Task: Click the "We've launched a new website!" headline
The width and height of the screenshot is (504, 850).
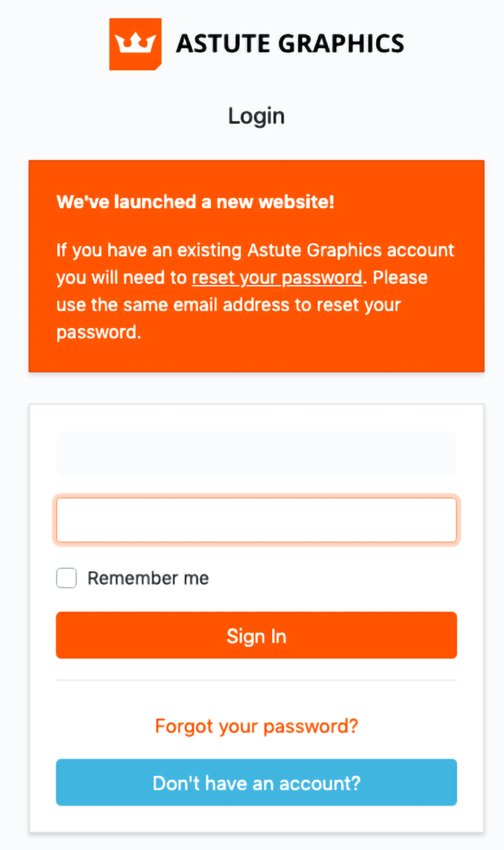Action: pos(195,202)
